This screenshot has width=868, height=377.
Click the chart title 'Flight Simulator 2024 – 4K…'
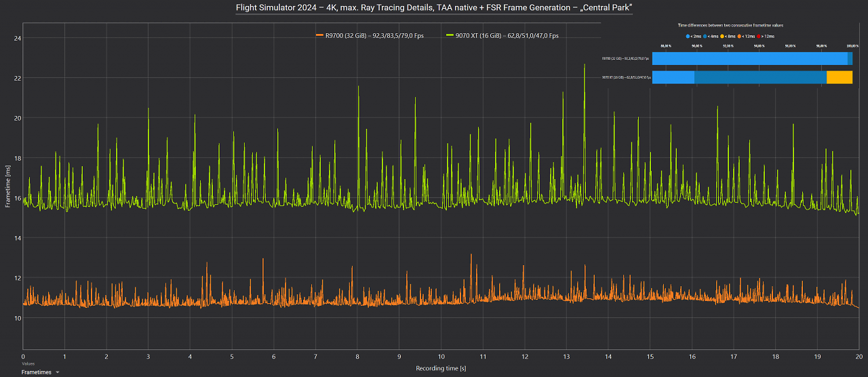434,7
